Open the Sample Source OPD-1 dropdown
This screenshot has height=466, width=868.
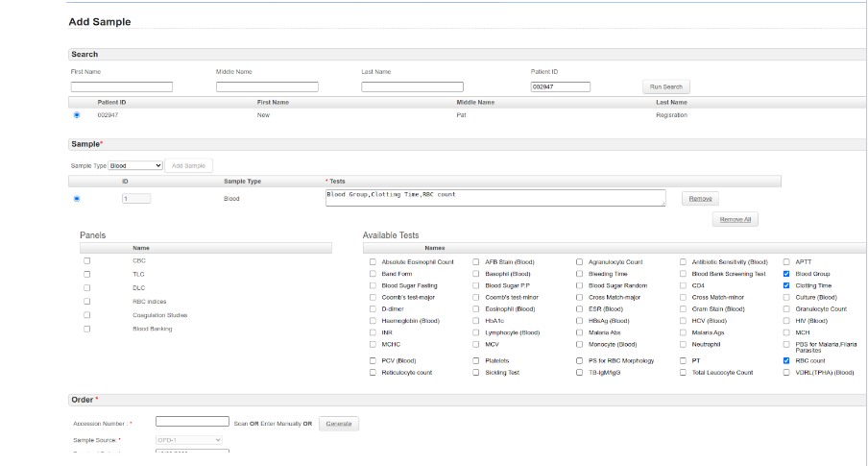(189, 440)
